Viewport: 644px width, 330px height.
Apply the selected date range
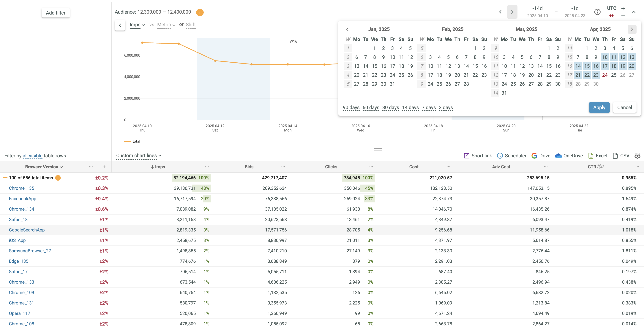(x=599, y=107)
